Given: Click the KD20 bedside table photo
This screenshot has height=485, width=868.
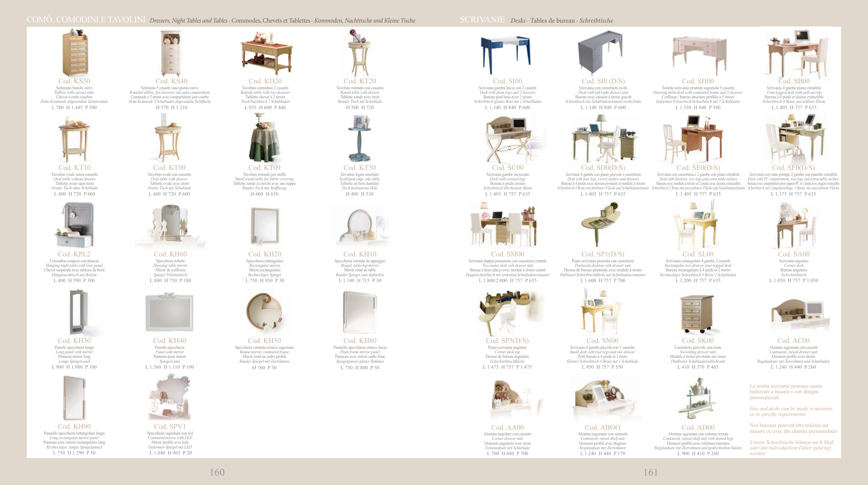Looking at the screenshot, I should pos(266,54).
